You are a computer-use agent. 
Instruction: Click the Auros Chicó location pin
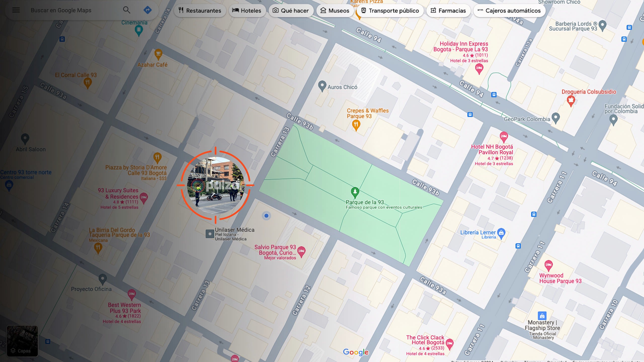(x=322, y=86)
